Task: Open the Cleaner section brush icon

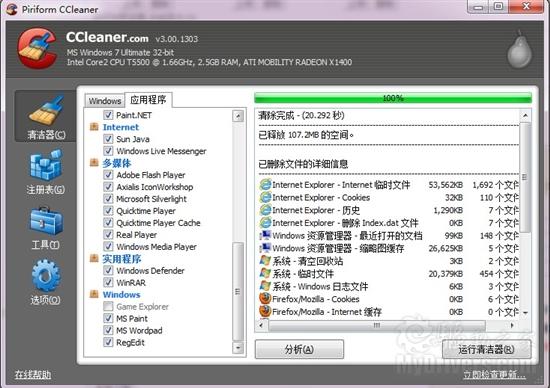Action: pos(46,110)
